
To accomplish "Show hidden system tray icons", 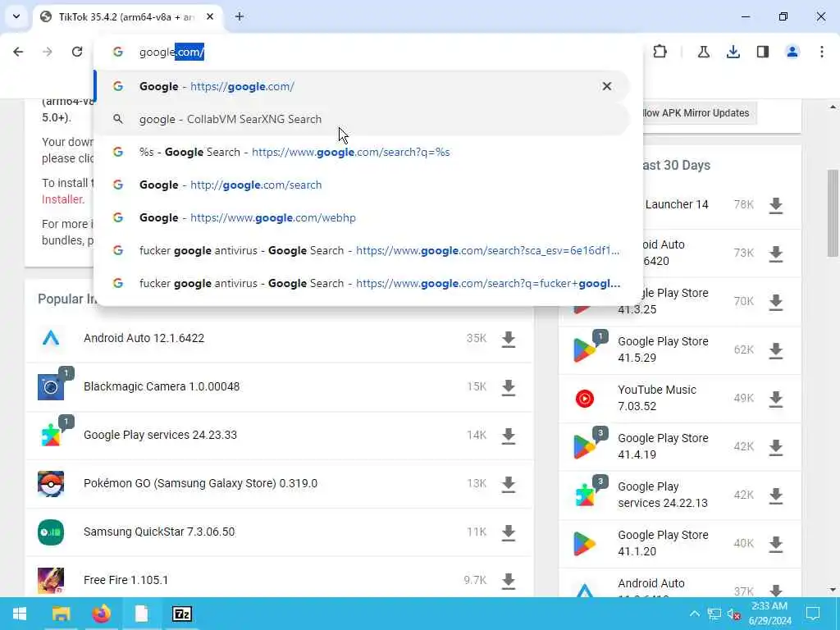I will click(694, 614).
